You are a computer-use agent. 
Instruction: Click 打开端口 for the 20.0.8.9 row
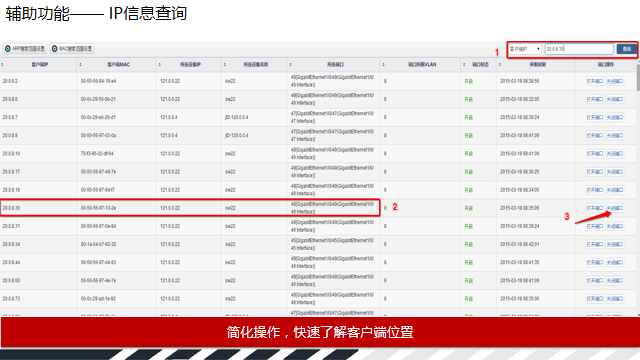click(x=594, y=136)
